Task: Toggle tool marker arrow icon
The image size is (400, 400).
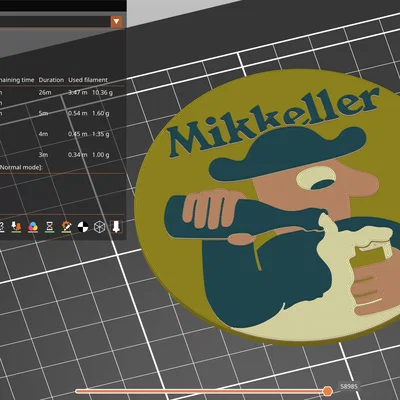Action: [116, 227]
